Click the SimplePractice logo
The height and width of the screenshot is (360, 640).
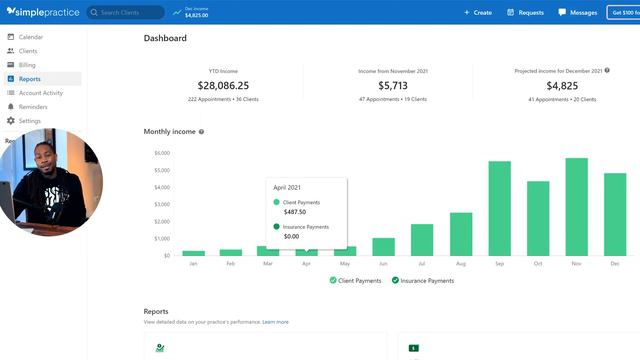(43, 12)
